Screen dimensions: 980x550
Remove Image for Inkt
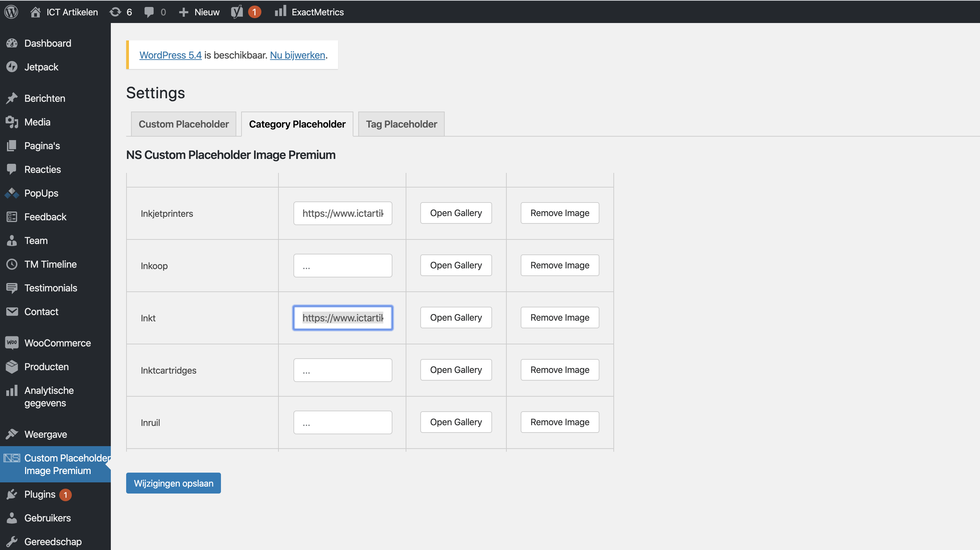pyautogui.click(x=560, y=317)
